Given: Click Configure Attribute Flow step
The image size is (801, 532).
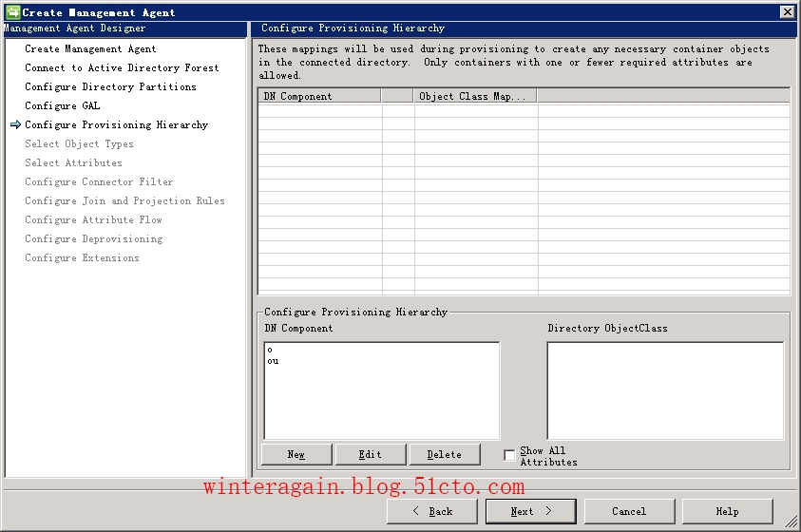Looking at the screenshot, I should (93, 219).
